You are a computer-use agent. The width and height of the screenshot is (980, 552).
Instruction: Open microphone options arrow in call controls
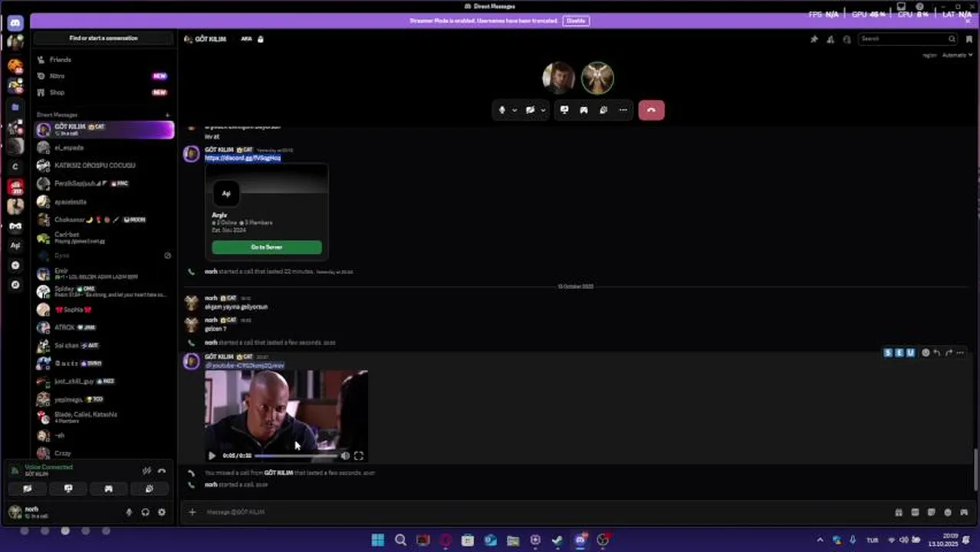[x=515, y=110]
